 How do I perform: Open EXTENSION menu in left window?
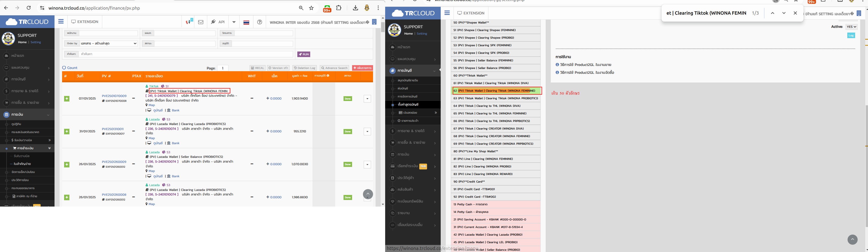(85, 21)
